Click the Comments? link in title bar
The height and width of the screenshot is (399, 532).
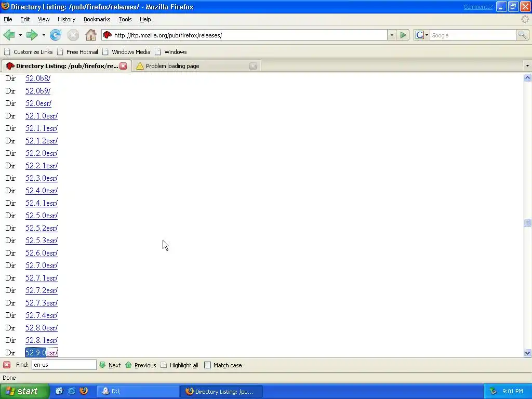pyautogui.click(x=478, y=7)
